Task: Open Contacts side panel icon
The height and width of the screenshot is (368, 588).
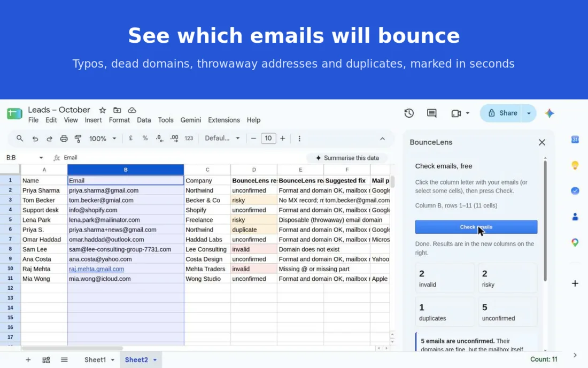Action: (575, 217)
